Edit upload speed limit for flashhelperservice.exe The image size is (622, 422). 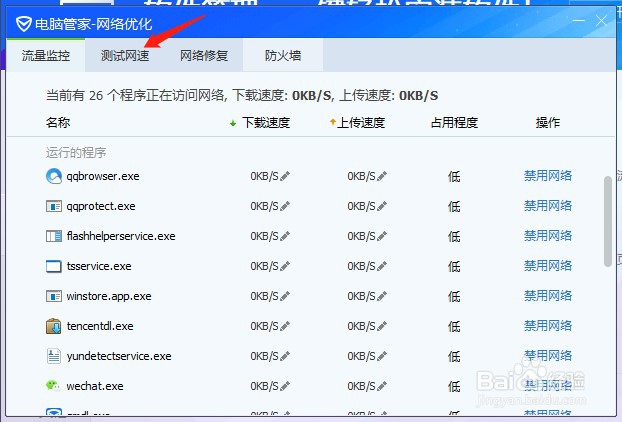[x=382, y=236]
